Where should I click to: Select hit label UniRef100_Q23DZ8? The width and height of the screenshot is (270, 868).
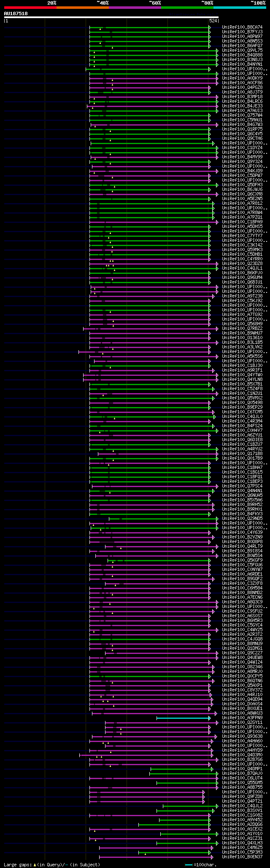tap(242, 263)
